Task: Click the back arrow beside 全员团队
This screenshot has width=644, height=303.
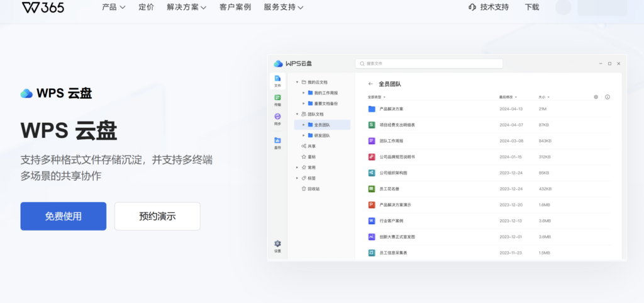Action: click(371, 84)
